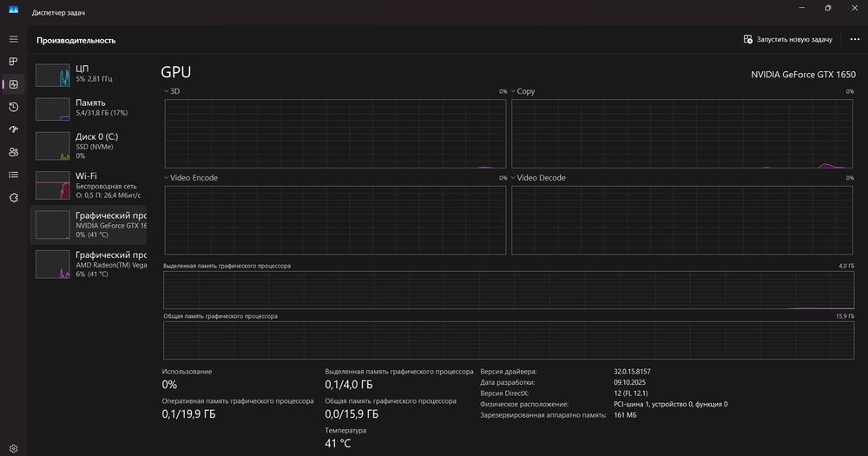Open the Video Encode engine dropdown
Viewport: 868px width, 456px height.
pos(191,178)
